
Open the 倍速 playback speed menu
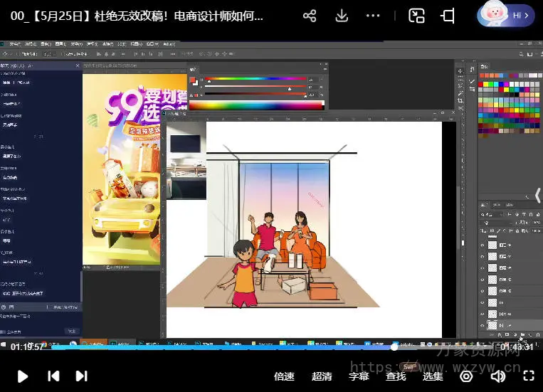tap(284, 376)
